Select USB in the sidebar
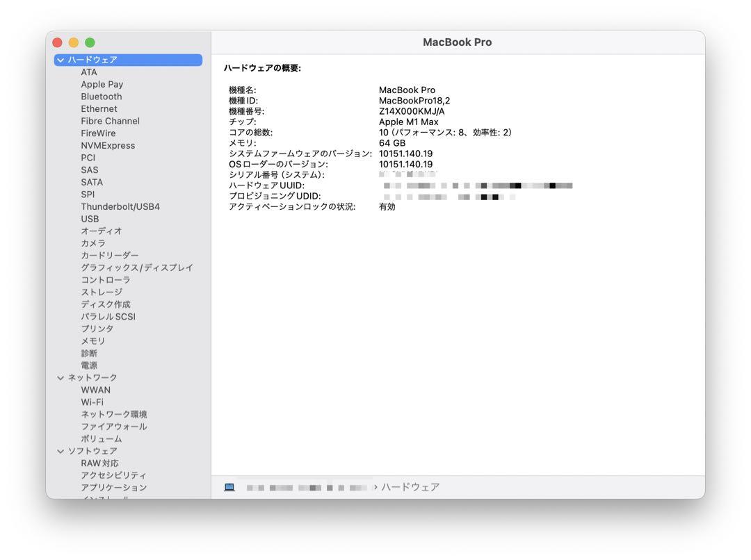751x560 pixels. pyautogui.click(x=90, y=219)
